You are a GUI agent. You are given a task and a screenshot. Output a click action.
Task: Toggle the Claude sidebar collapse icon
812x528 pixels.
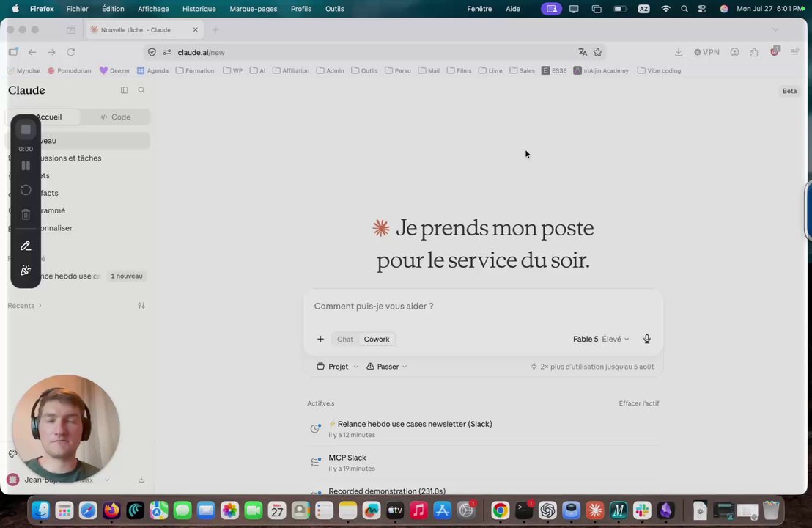[125, 90]
